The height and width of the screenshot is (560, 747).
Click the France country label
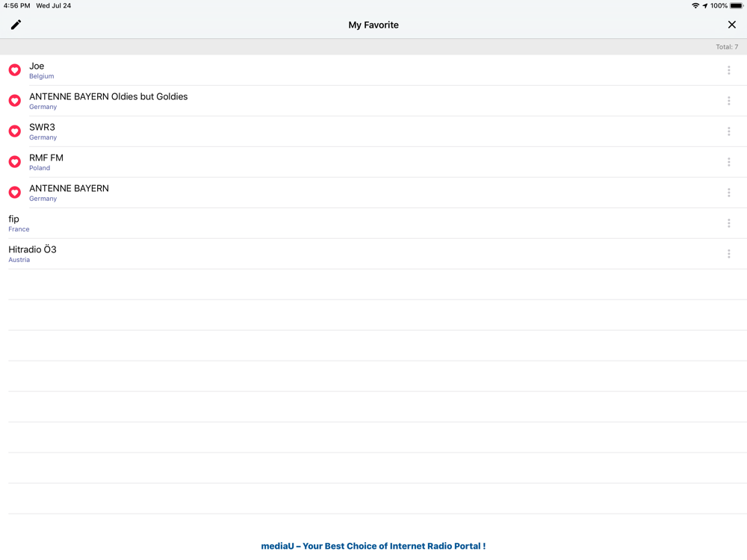click(x=19, y=229)
